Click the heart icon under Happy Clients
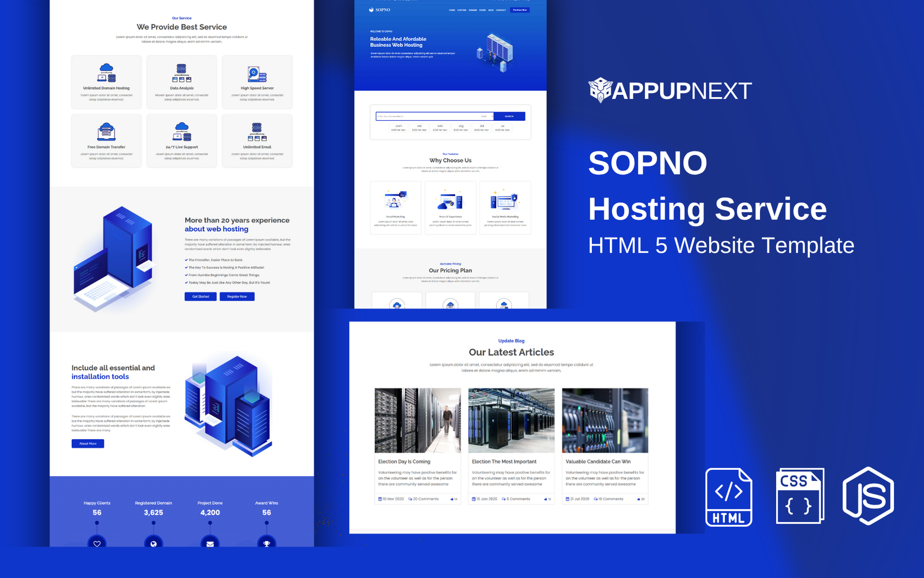This screenshot has width=924, height=578. (97, 543)
